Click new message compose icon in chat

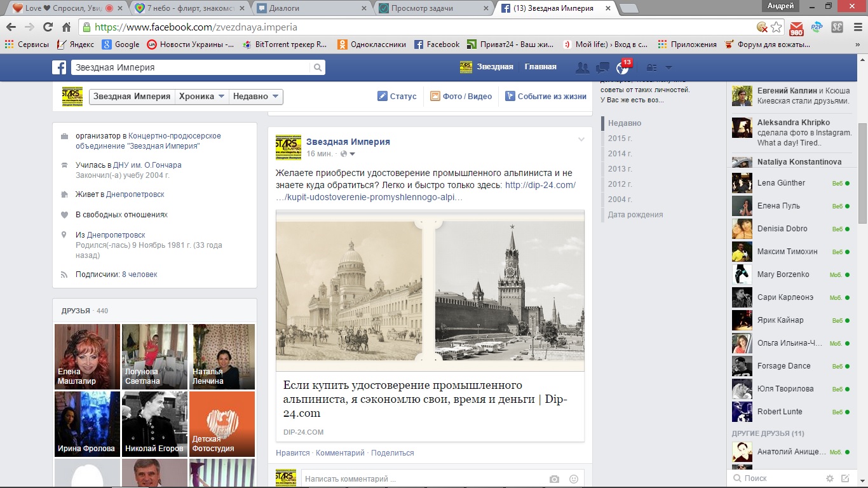(x=845, y=478)
